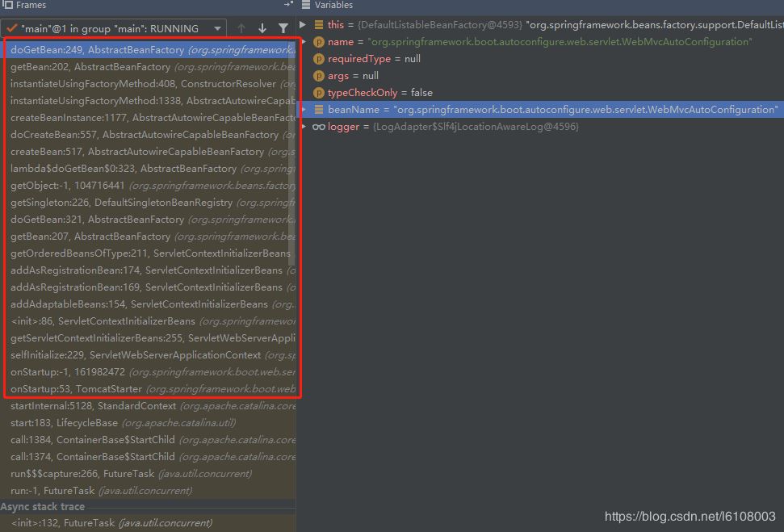
Task: Switch to the Variables tab
Action: 335,6
